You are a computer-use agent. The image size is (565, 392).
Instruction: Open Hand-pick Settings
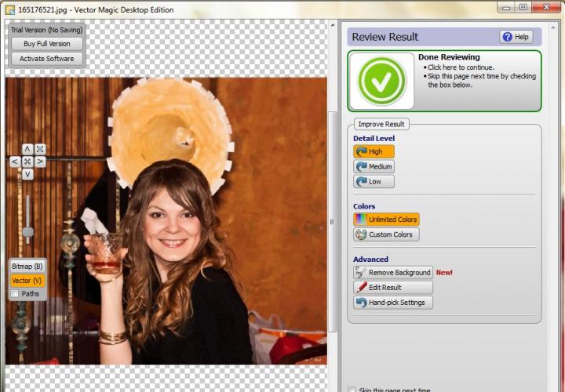[393, 303]
